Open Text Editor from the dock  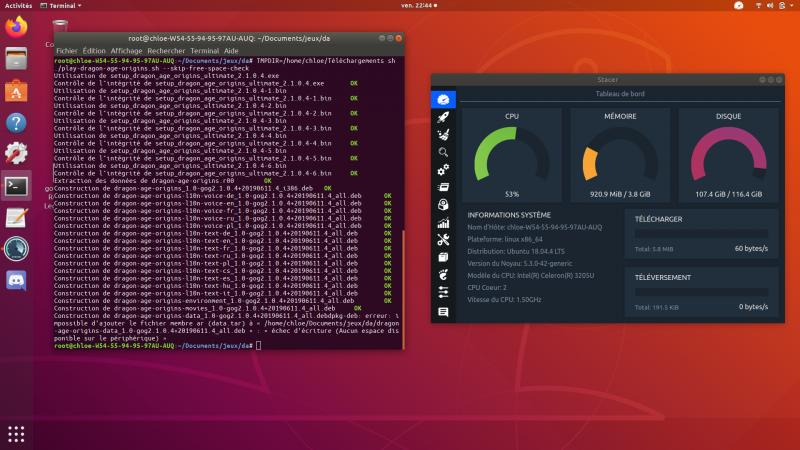coord(16,218)
